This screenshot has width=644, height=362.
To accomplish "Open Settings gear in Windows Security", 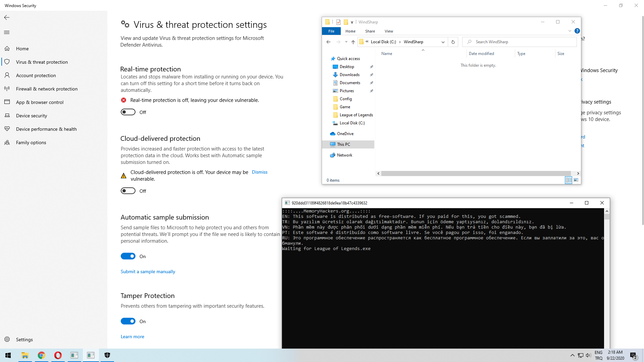I will tap(7, 339).
